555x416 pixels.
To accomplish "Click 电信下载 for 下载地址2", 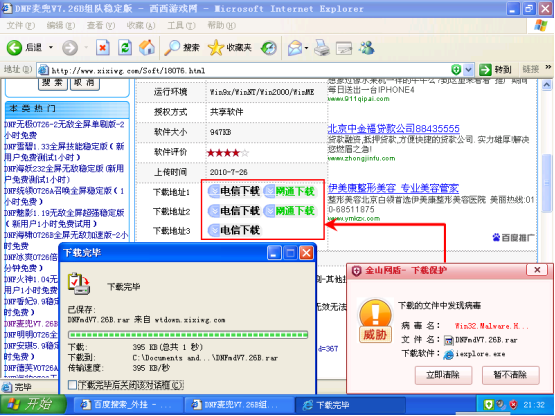I will pos(234,211).
